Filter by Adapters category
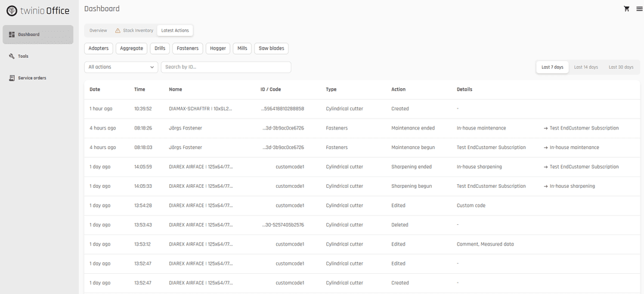 pyautogui.click(x=98, y=48)
